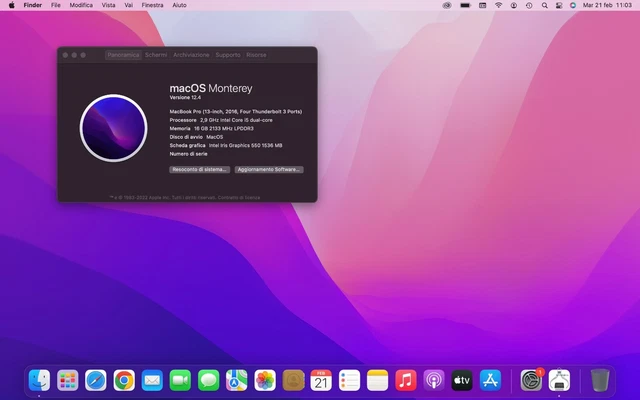Open FaceTime from the Dock

point(180,380)
